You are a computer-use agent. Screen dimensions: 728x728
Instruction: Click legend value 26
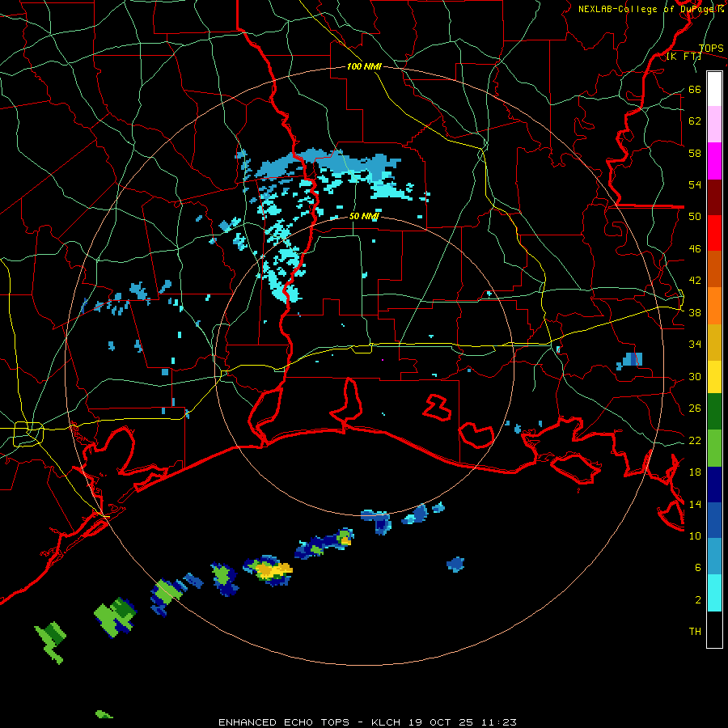pyautogui.click(x=695, y=408)
